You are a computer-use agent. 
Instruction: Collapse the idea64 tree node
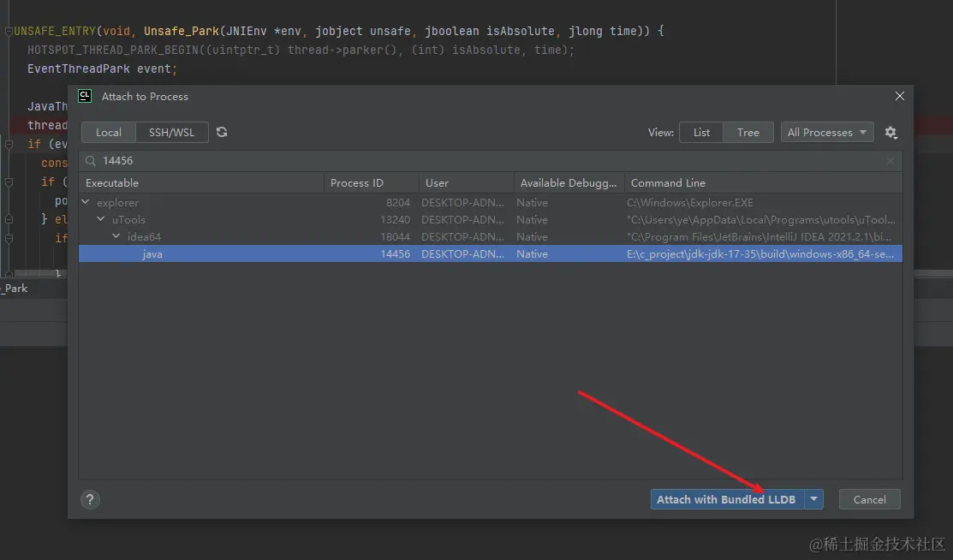(x=116, y=236)
